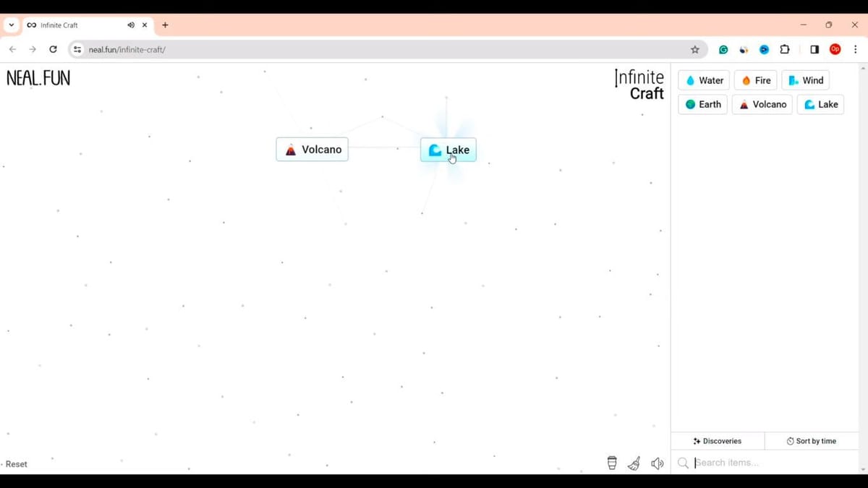Click the Volcano element in sidebar list
The width and height of the screenshot is (868, 488).
click(762, 104)
